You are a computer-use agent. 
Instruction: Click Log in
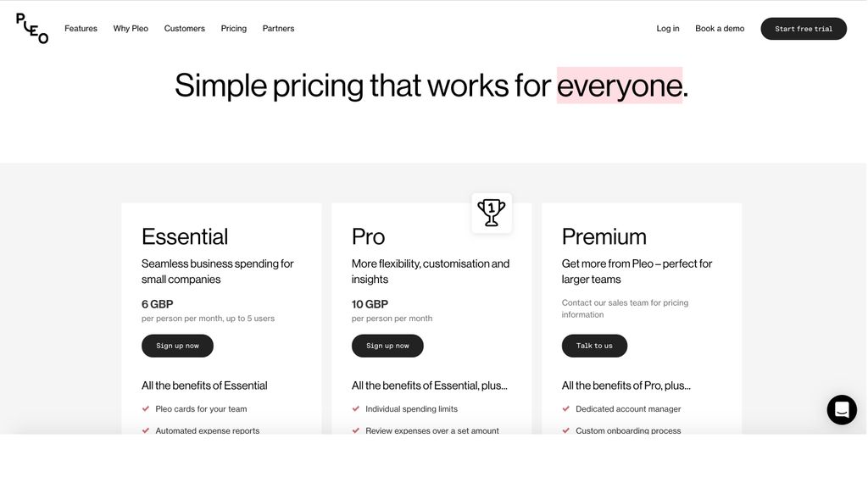667,28
